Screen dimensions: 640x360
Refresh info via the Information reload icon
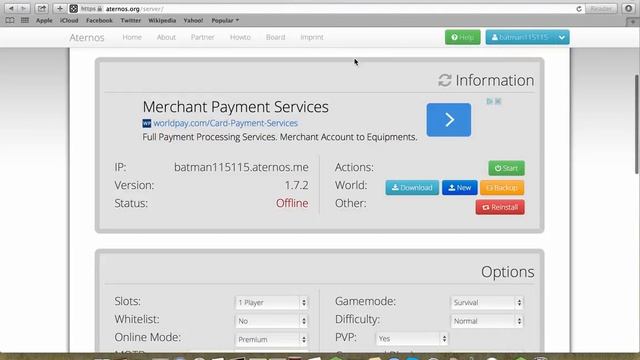[x=444, y=80]
